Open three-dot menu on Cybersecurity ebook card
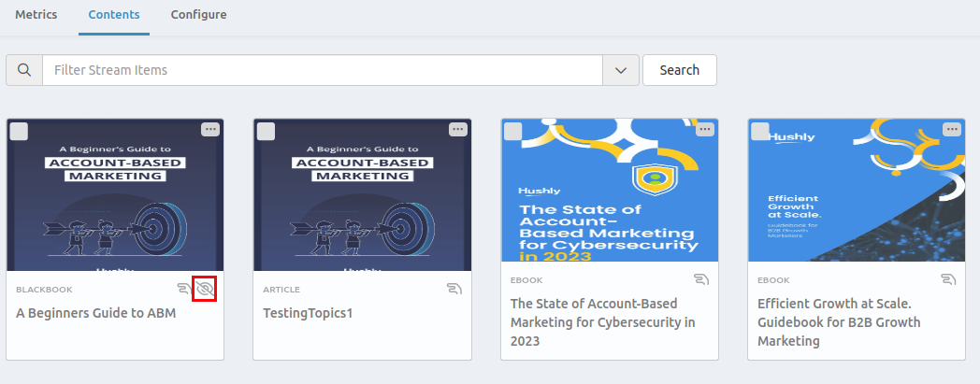Image resolution: width=980 pixels, height=384 pixels. point(705,129)
